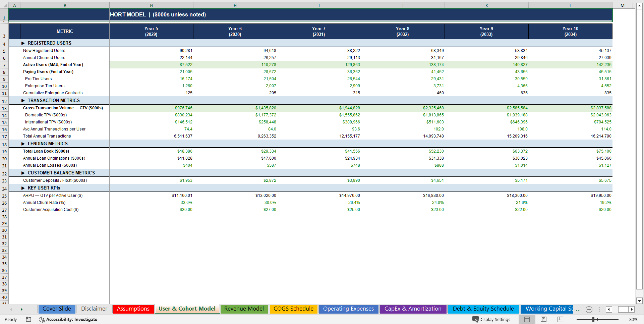644x324 pixels.
Task: Click the left sheet navigation arrow
Action: pyautogui.click(x=609, y=309)
